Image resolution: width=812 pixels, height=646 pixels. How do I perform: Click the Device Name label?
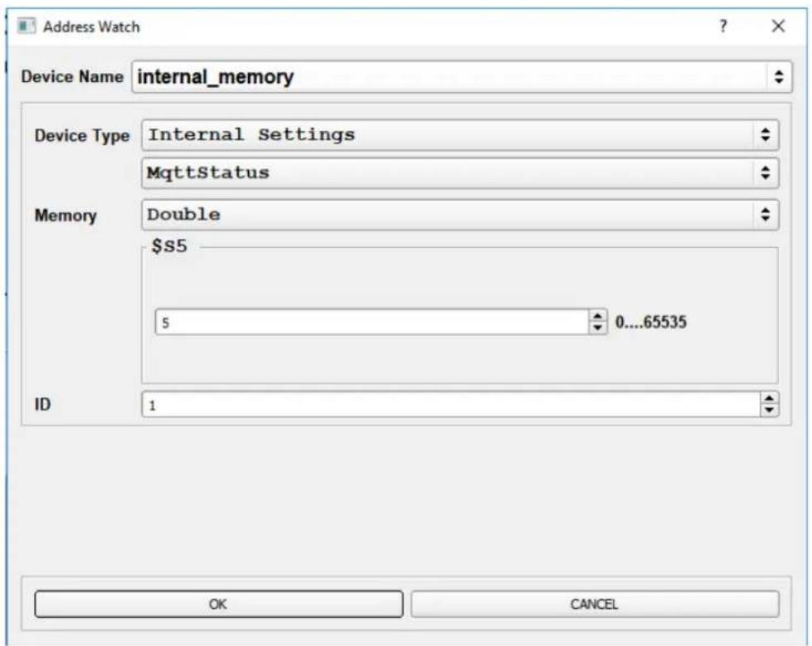(x=72, y=76)
